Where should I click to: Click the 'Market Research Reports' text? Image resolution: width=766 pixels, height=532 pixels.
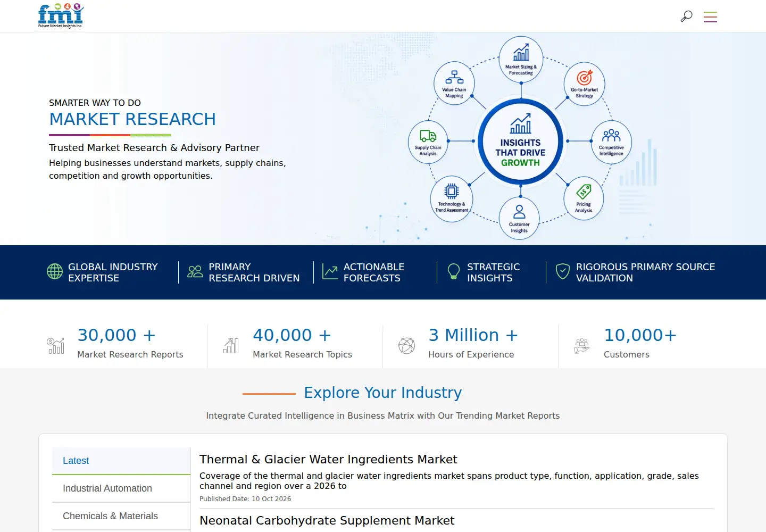(130, 354)
